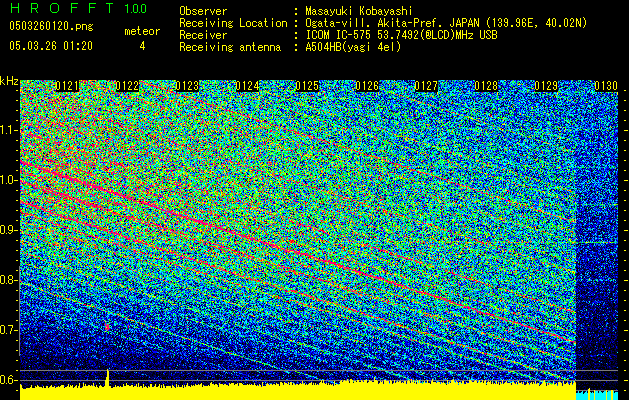Click the kHz axis unit label
The width and height of the screenshot is (629, 400).
pyautogui.click(x=9, y=81)
